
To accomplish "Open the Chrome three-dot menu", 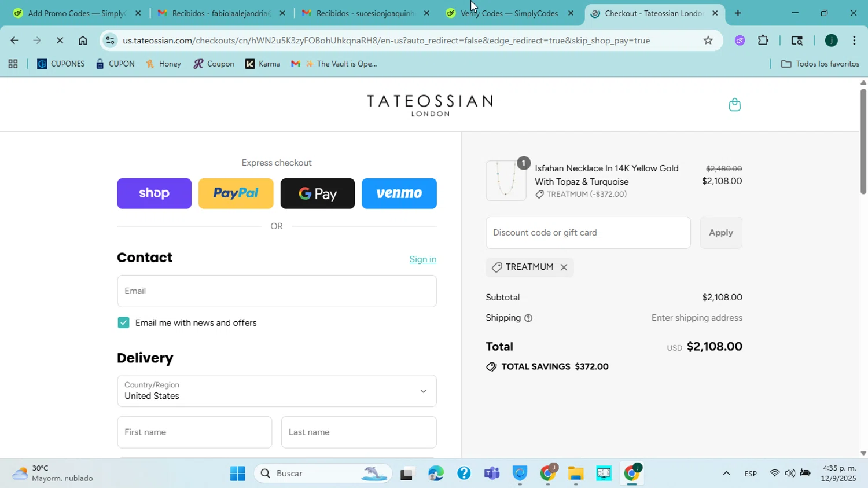I will click(854, 41).
